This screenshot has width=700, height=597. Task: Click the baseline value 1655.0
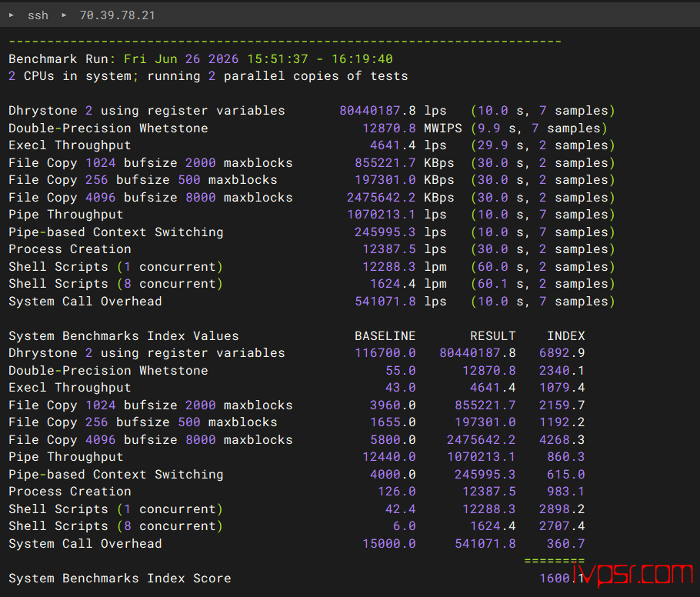tap(393, 422)
